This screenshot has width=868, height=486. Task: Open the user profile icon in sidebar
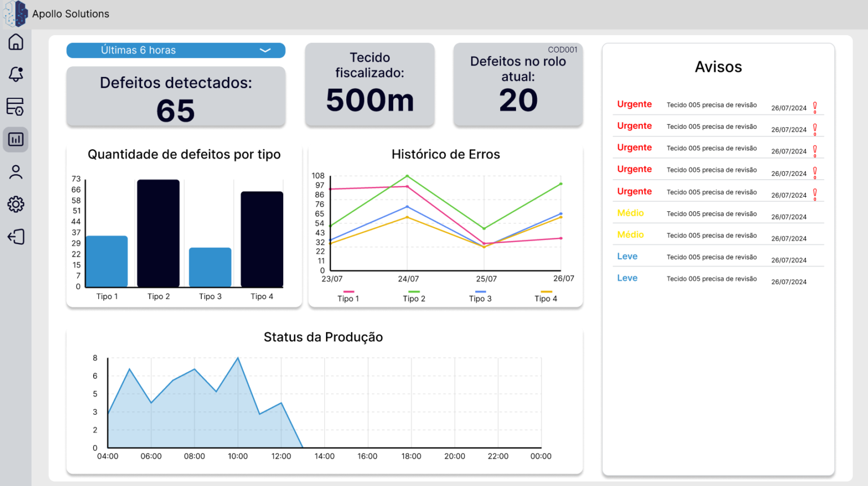(x=16, y=172)
